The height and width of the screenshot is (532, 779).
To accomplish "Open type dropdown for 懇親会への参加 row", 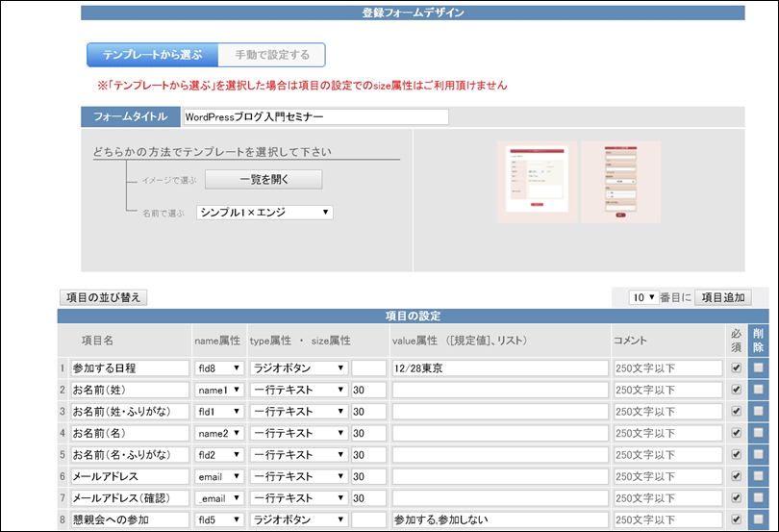I will coord(298,519).
